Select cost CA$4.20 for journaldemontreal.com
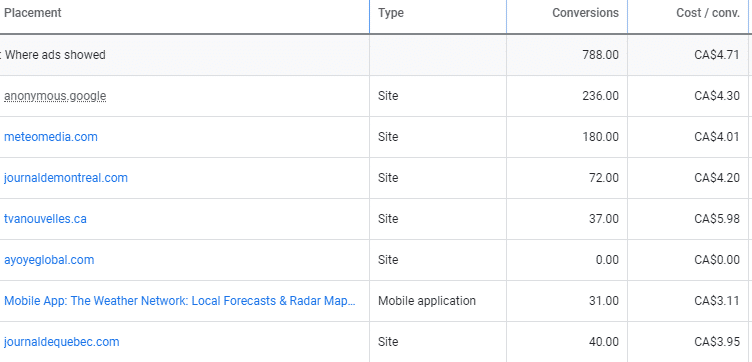Image resolution: width=752 pixels, height=362 pixels. (x=717, y=178)
